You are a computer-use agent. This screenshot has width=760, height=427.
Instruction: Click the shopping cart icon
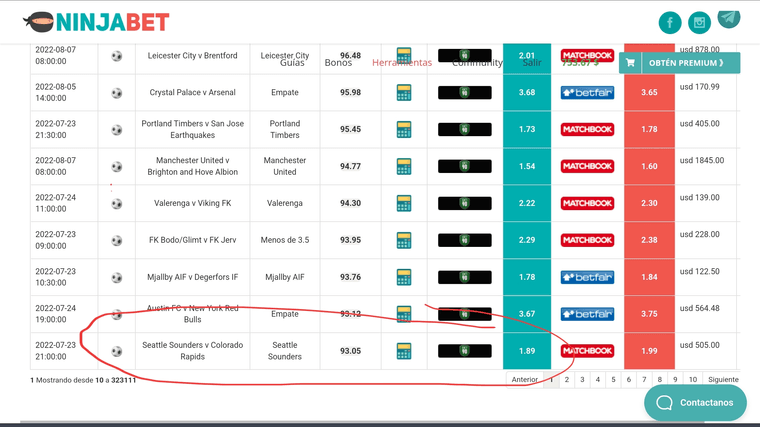630,63
